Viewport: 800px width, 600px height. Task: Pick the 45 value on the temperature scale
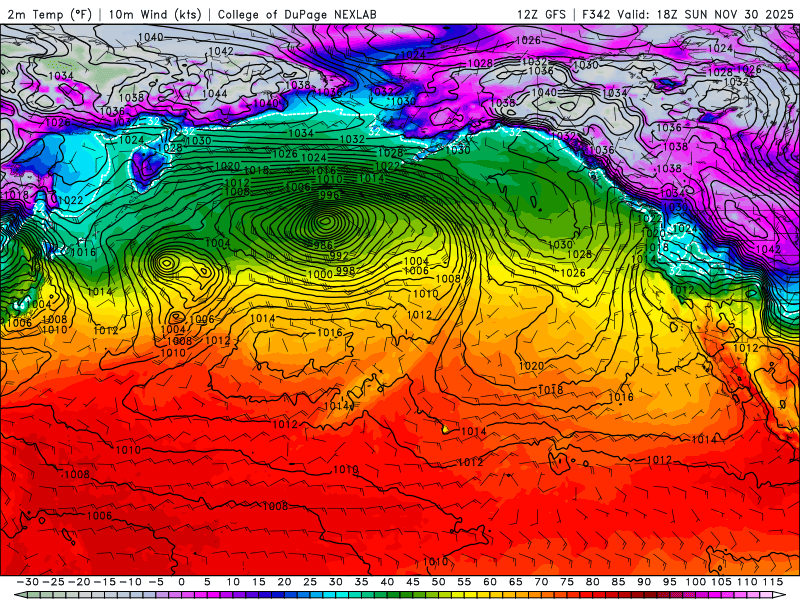413,582
